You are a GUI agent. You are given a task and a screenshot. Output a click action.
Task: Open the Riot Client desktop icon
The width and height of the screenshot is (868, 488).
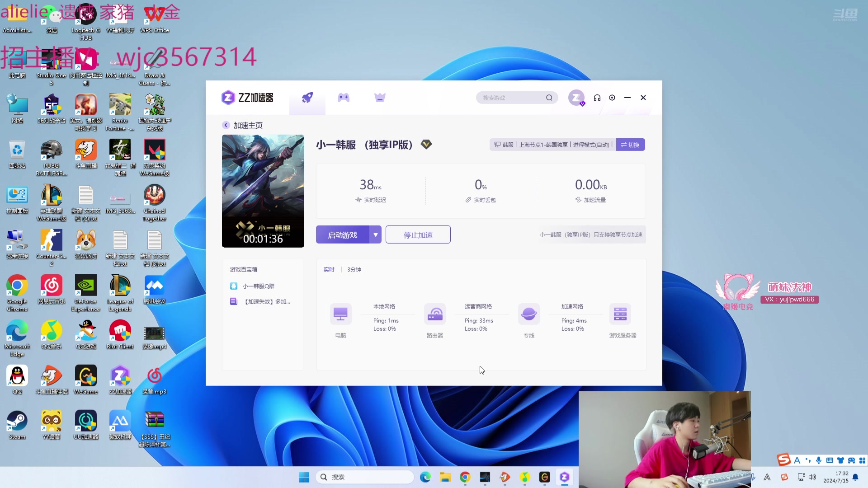tap(120, 334)
